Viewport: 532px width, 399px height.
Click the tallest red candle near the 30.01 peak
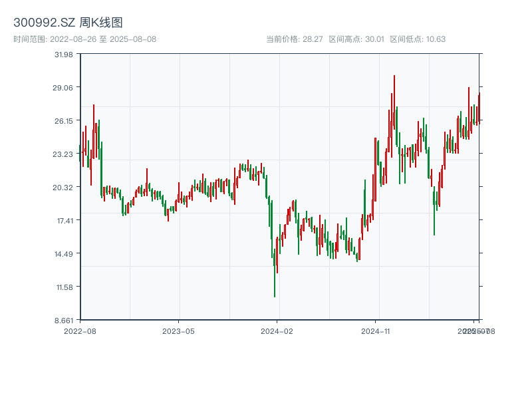pyautogui.click(x=394, y=100)
